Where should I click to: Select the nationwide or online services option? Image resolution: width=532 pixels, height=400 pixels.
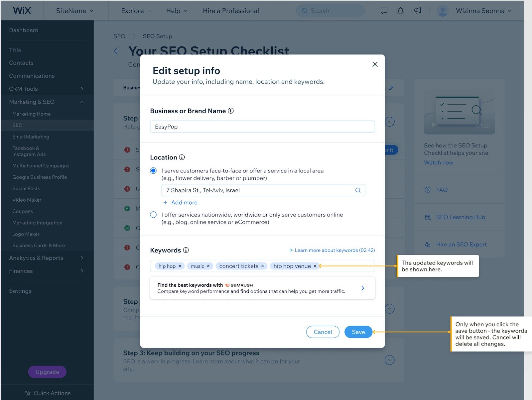(153, 215)
